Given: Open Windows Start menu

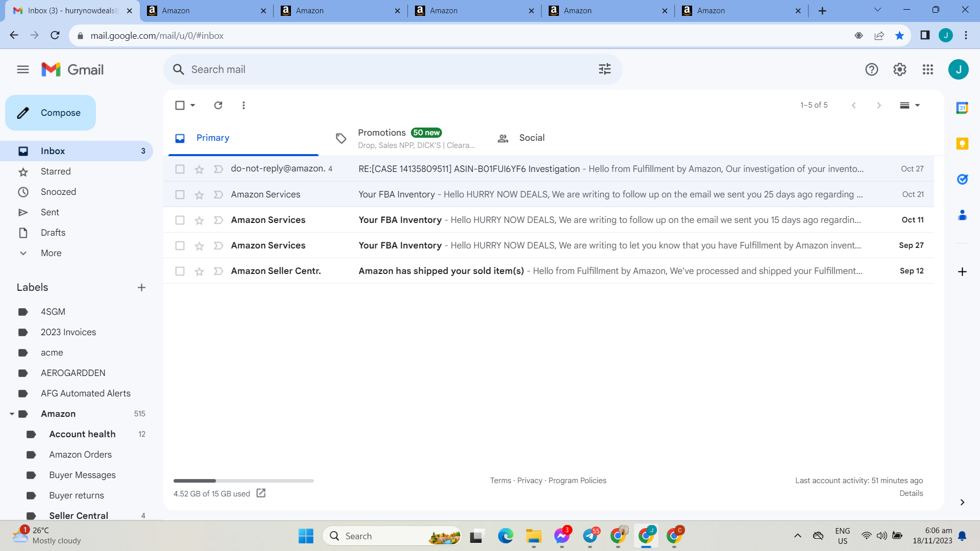Looking at the screenshot, I should (x=306, y=536).
